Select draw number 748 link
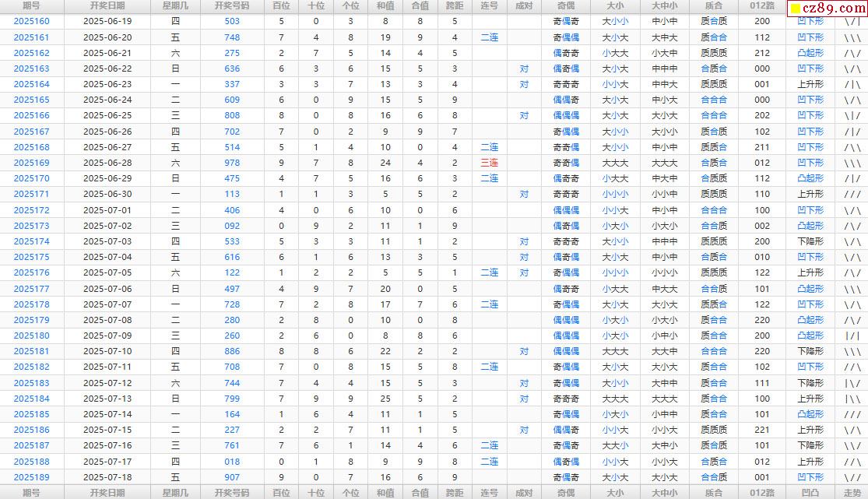The height and width of the screenshot is (499, 868). click(x=232, y=37)
